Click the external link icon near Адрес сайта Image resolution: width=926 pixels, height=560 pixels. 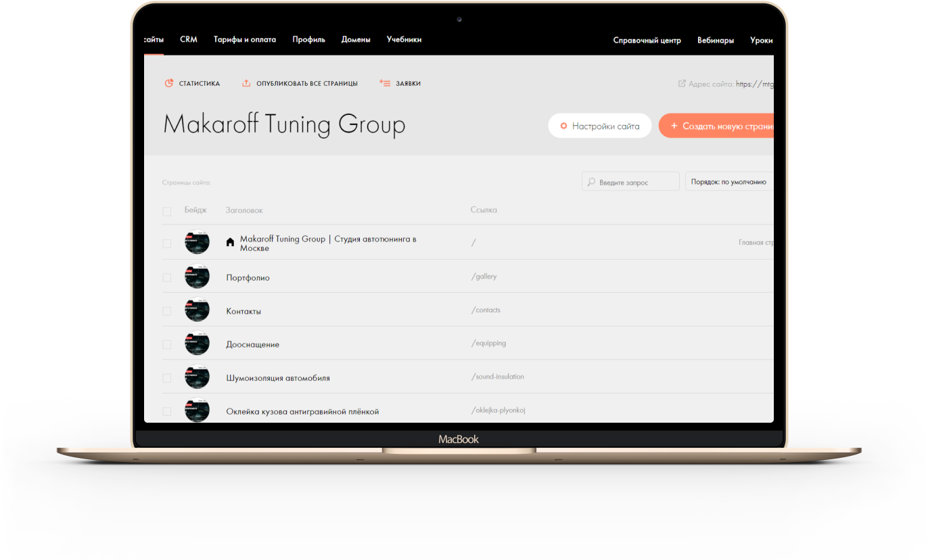point(682,84)
